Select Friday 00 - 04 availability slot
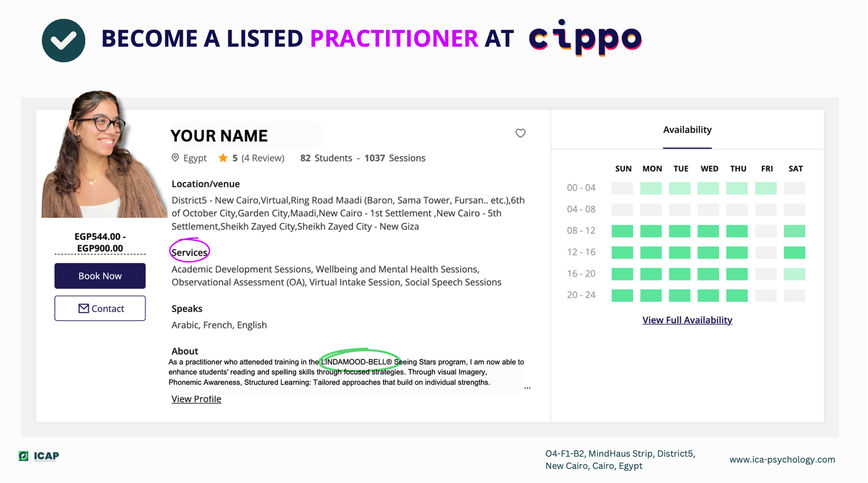868x483 pixels. 765,188
